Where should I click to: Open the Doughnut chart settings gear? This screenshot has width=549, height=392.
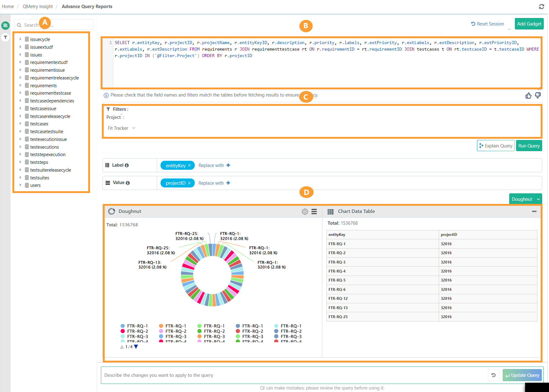(x=305, y=211)
